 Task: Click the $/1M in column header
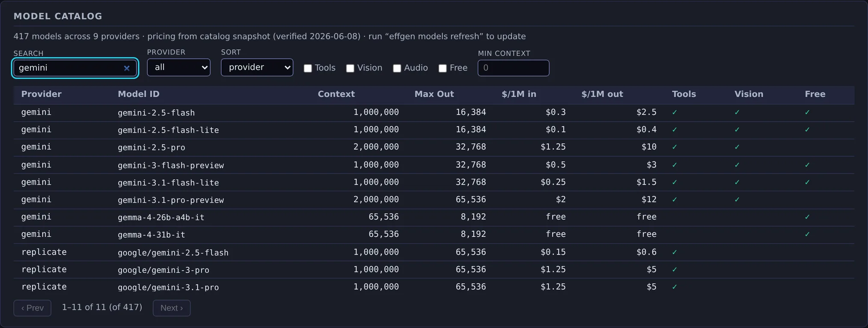(519, 94)
